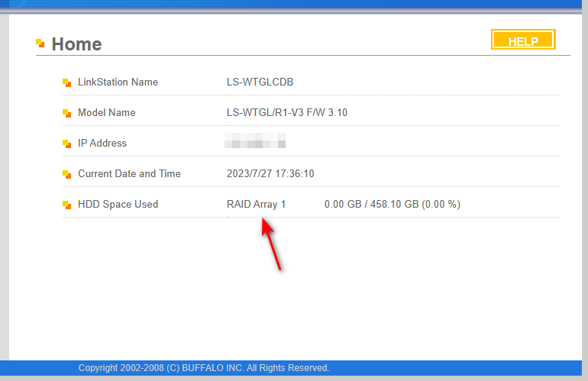Click the bullet icon next to IP Address
The image size is (588, 381).
(66, 144)
